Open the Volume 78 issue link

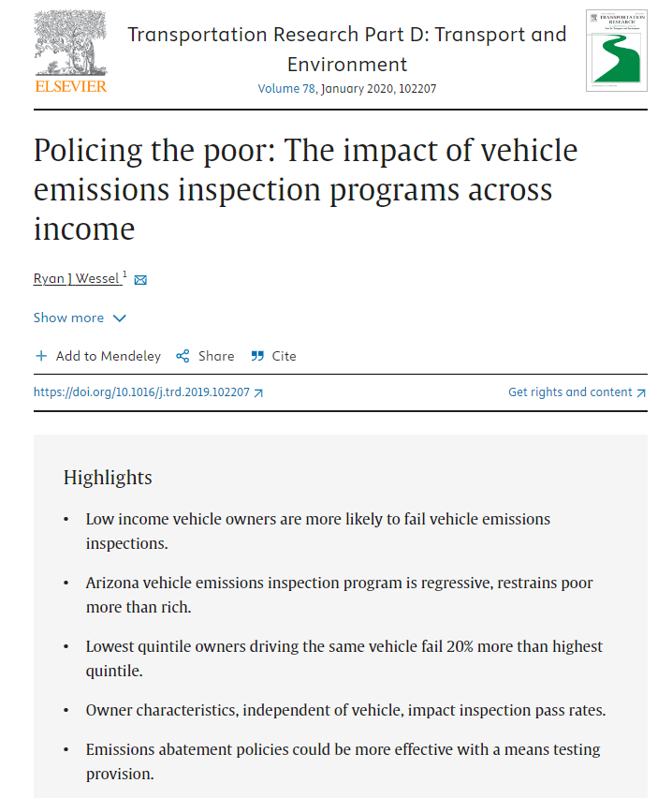click(x=287, y=89)
